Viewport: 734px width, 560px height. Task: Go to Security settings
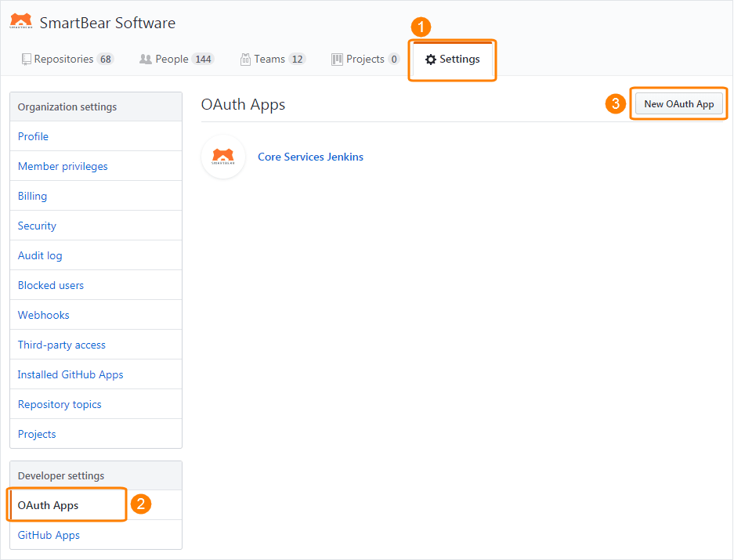(36, 226)
